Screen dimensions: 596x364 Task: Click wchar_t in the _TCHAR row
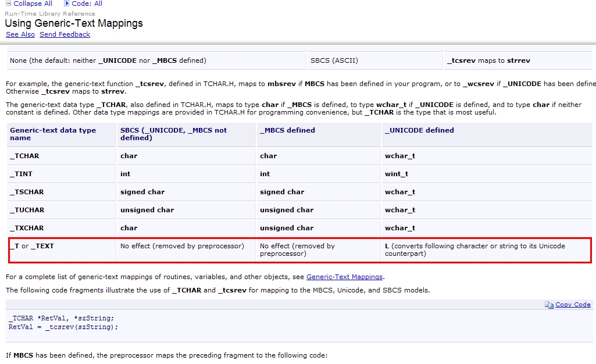pyautogui.click(x=400, y=156)
